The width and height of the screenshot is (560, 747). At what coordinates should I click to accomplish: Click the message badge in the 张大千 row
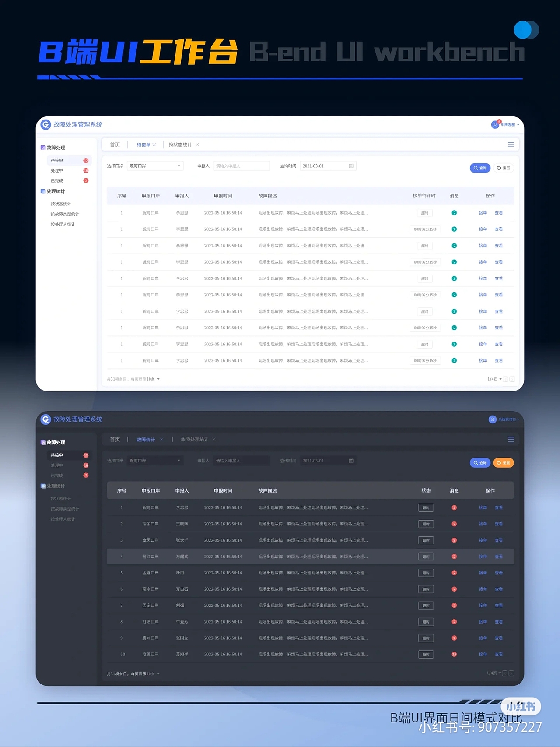(x=454, y=540)
